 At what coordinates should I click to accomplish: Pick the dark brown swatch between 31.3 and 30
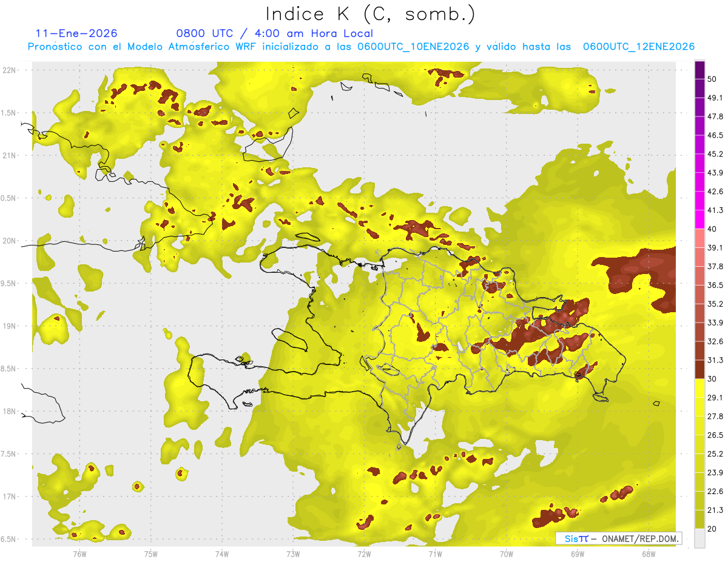tap(699, 369)
